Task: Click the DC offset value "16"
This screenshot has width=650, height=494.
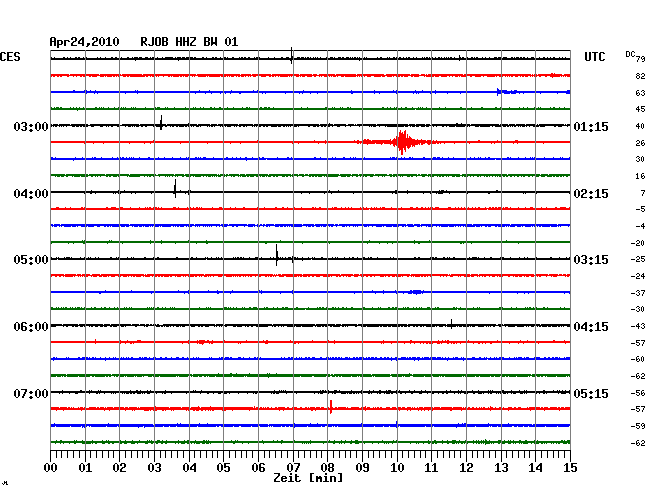Action: (x=640, y=177)
